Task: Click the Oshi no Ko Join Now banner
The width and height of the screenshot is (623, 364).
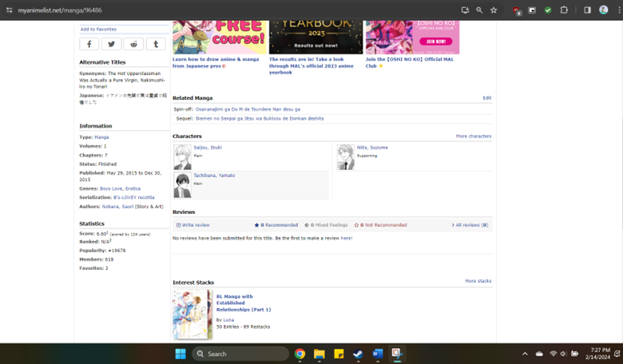Action: [x=412, y=38]
